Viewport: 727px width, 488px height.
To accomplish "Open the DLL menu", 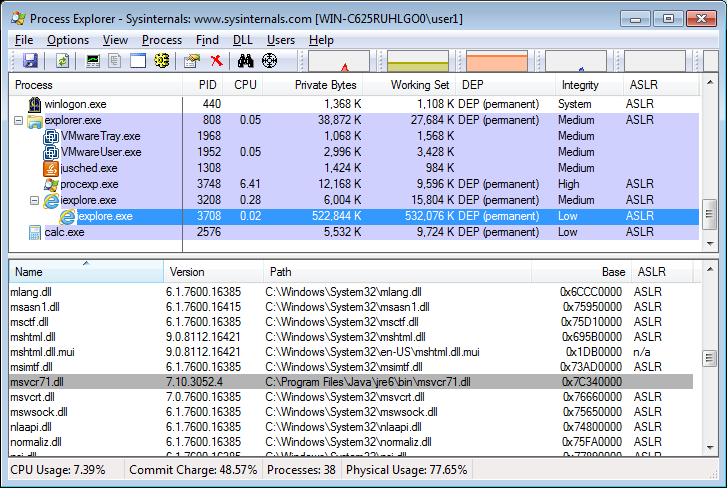I will click(x=242, y=40).
